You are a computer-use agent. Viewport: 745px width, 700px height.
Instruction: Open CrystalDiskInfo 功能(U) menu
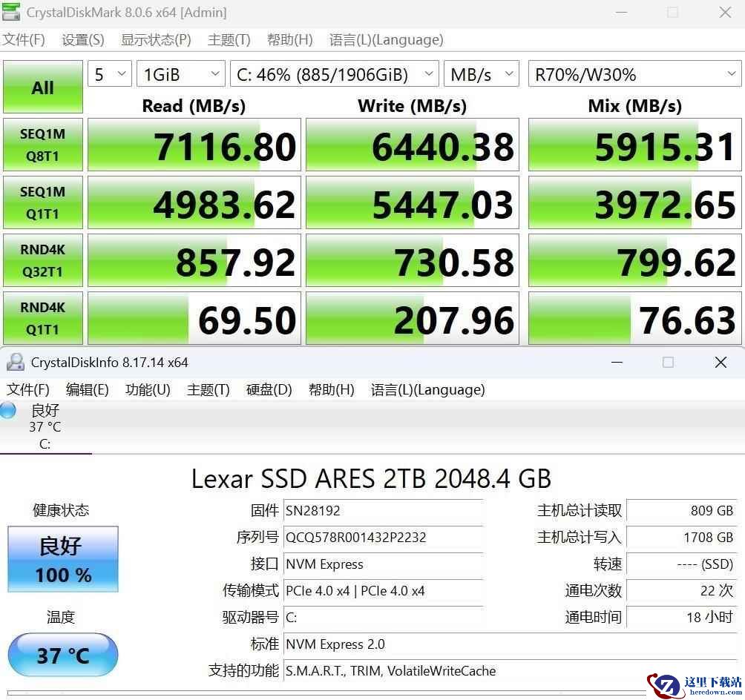click(147, 390)
